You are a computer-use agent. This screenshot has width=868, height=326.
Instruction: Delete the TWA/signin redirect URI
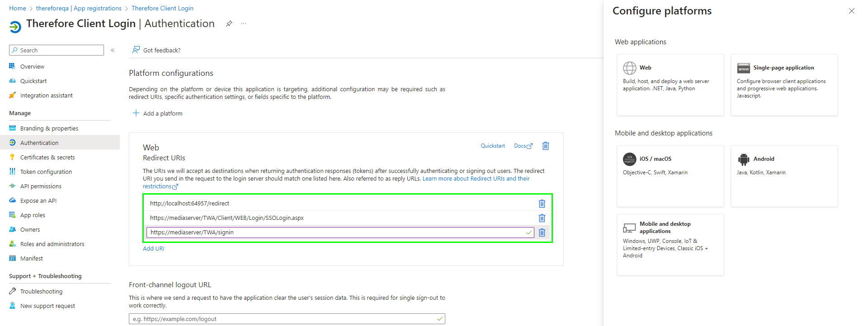click(x=542, y=233)
